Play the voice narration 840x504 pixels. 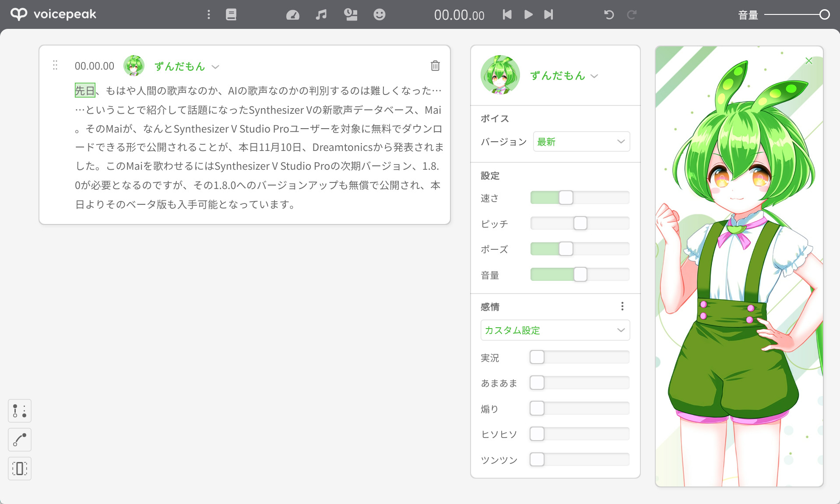pos(528,14)
